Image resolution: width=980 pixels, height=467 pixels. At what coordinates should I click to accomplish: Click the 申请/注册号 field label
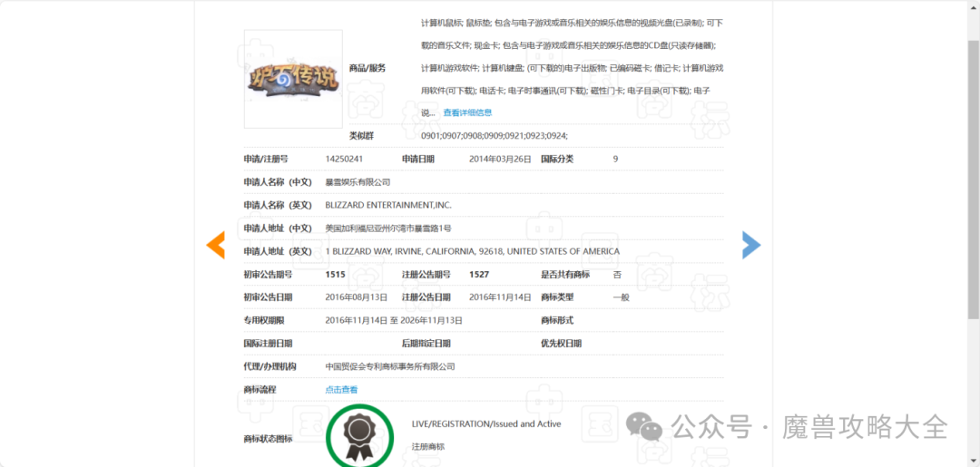(x=266, y=160)
